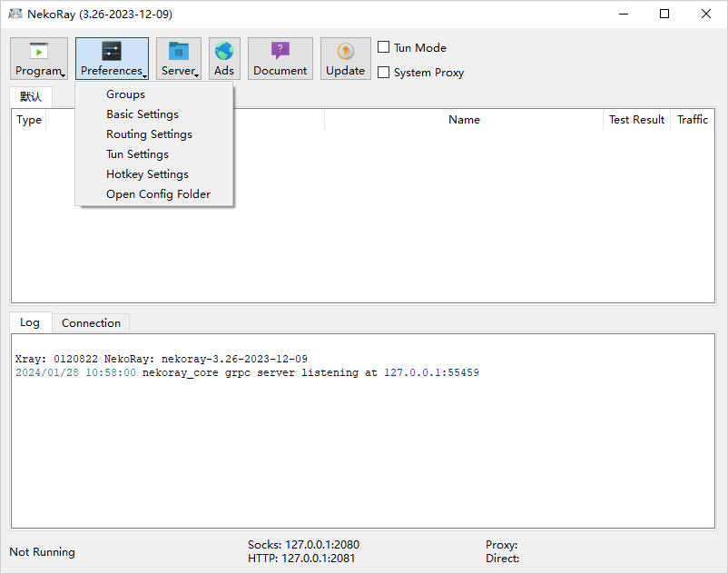Click the Proxy: status label
This screenshot has height=574, width=728.
501,545
